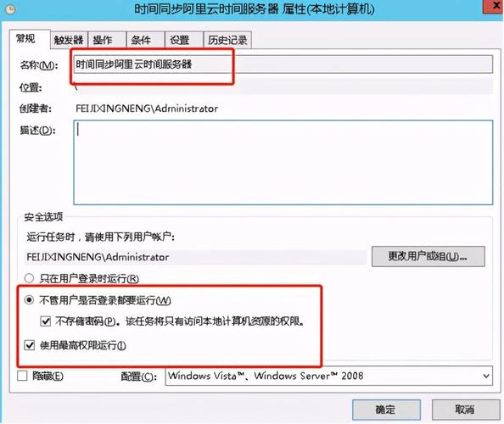This screenshot has height=424, width=504.
Task: Open the 配置 dropdown list
Action: 329,376
